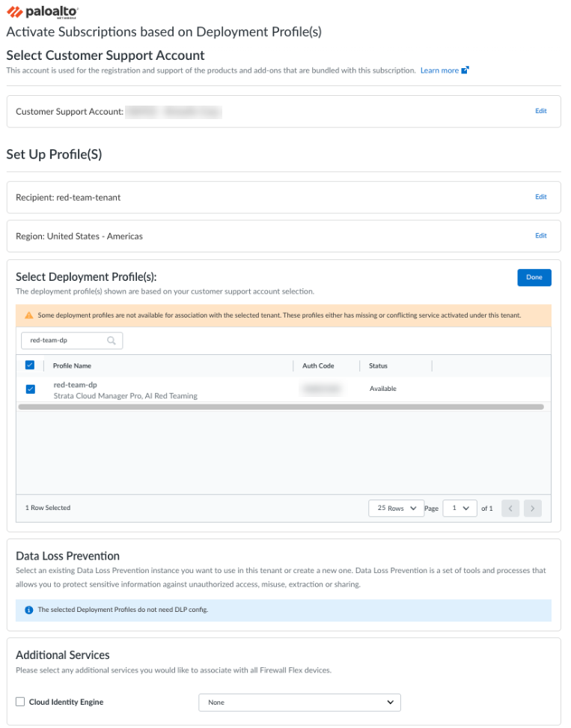This screenshot has width=571, height=728.
Task: Open the Learn more external link icon
Action: [465, 70]
